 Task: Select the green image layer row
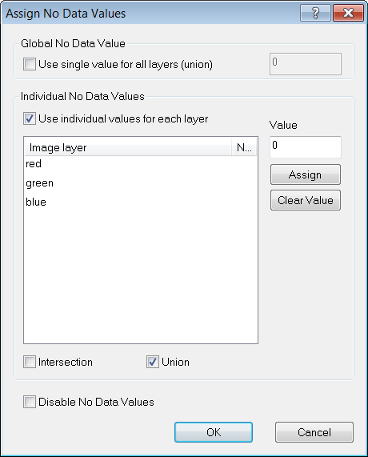click(141, 183)
